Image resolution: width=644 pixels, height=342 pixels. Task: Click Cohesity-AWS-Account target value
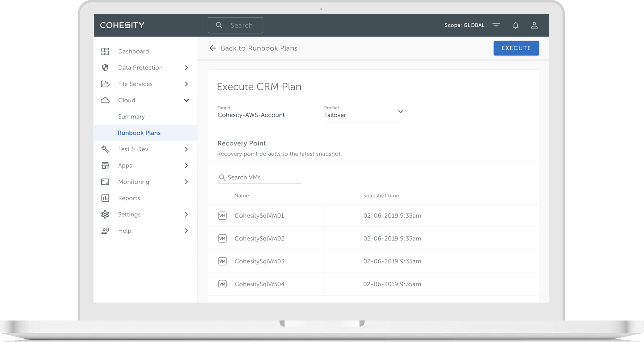251,115
